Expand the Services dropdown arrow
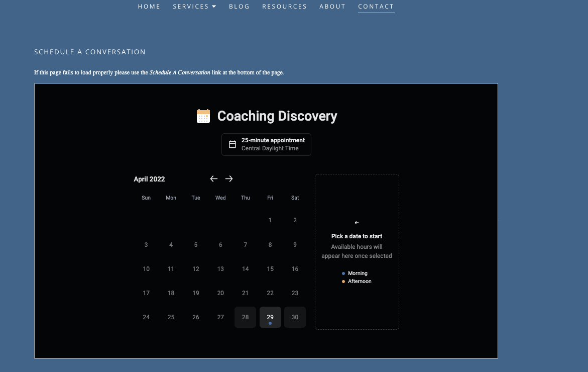 (214, 7)
